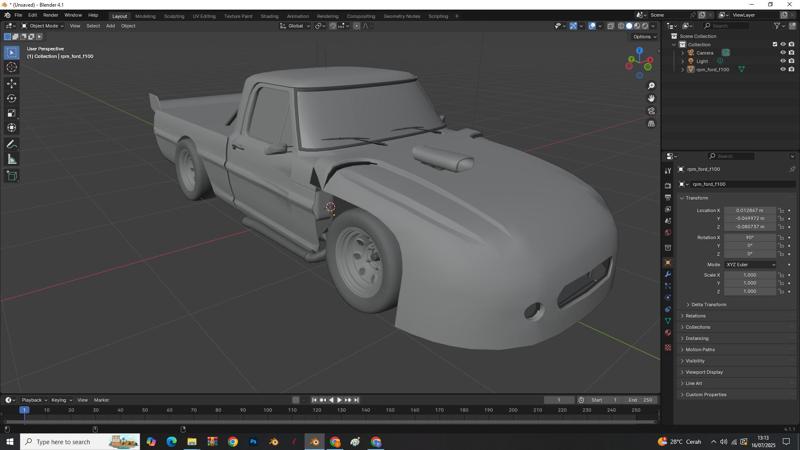Switch to the Sculpting workspace tab

pyautogui.click(x=174, y=16)
